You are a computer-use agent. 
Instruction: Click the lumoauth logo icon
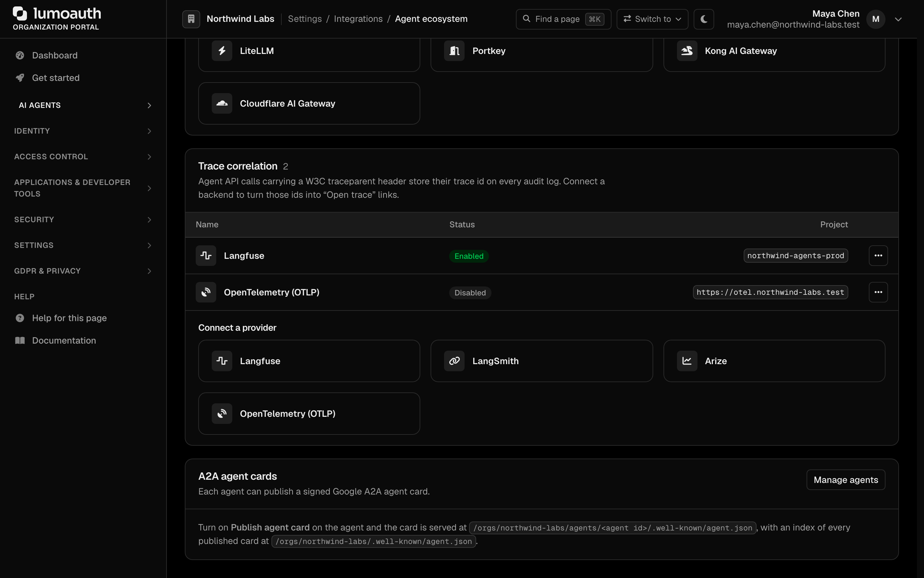20,13
